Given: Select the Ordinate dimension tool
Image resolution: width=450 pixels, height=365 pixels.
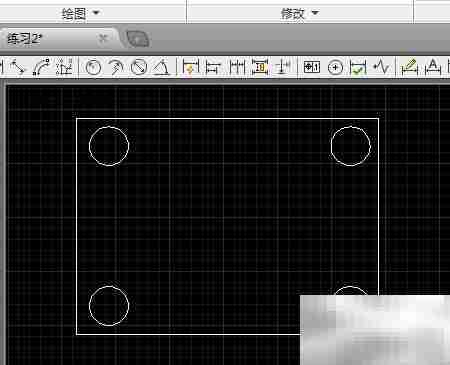Looking at the screenshot, I should (64, 67).
